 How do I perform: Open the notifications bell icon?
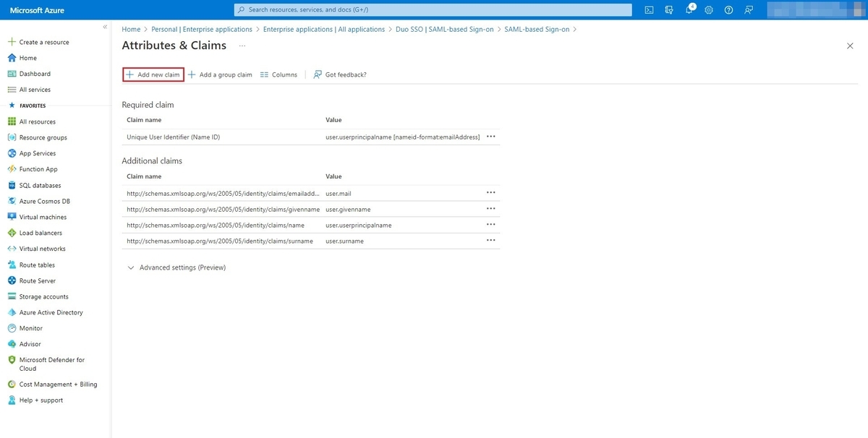[689, 10]
